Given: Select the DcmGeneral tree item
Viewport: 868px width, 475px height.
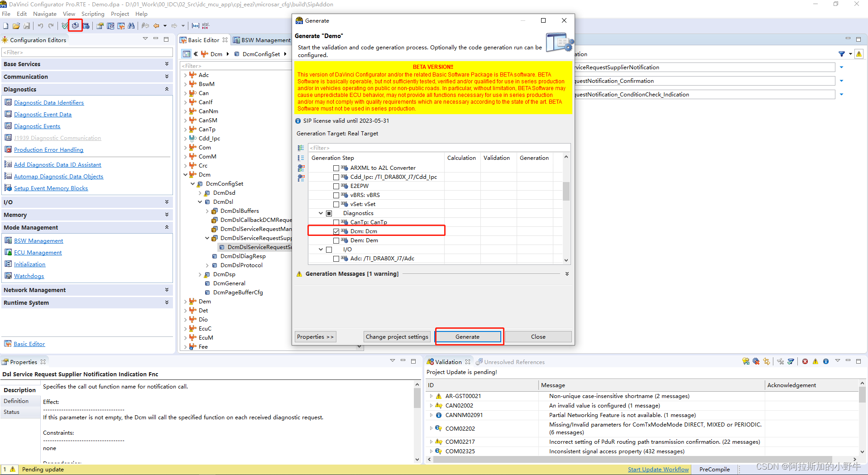Looking at the screenshot, I should coord(229,283).
